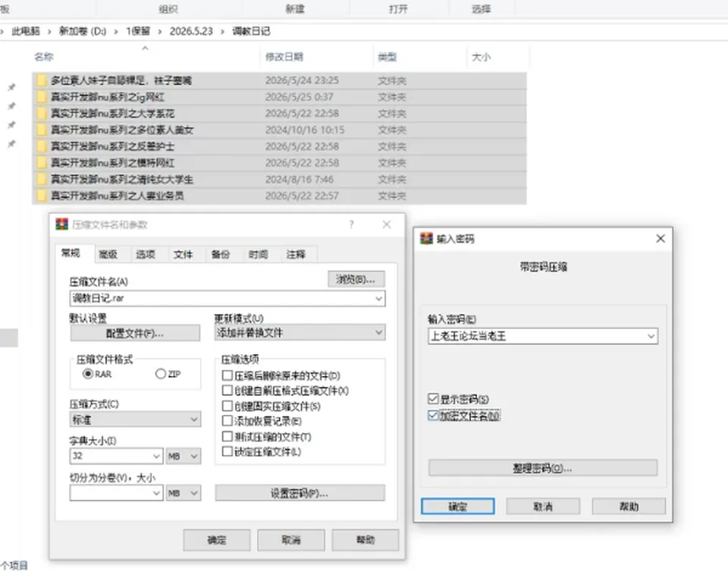Image resolution: width=728 pixels, height=574 pixels.
Task: Click the 浏览(B)... button
Action: 356,279
